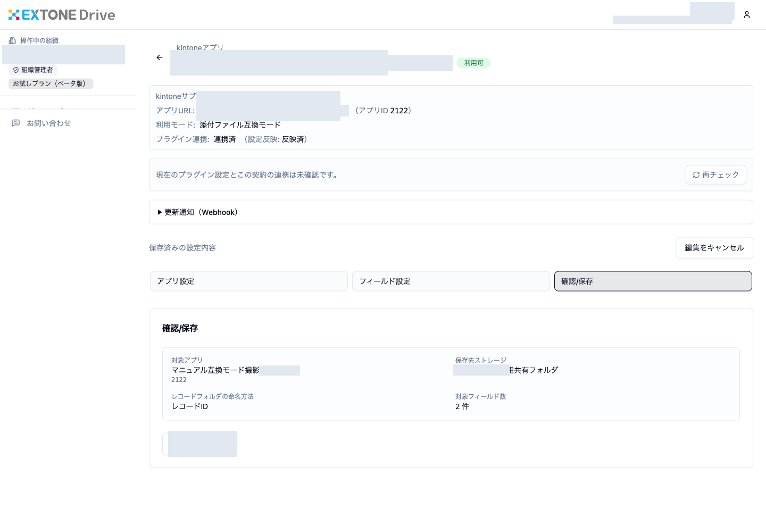Click the レコードID naming value
The image size is (766, 532).
tap(190, 406)
